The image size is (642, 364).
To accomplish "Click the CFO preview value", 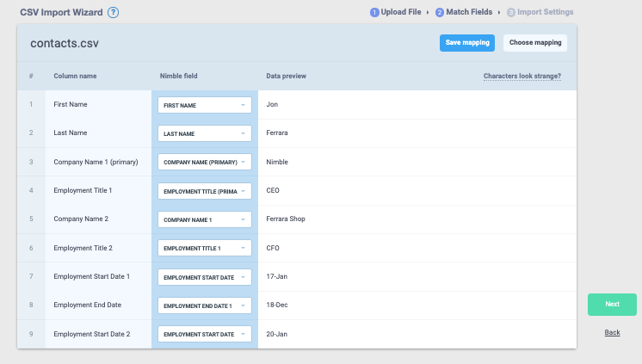I will (x=273, y=248).
